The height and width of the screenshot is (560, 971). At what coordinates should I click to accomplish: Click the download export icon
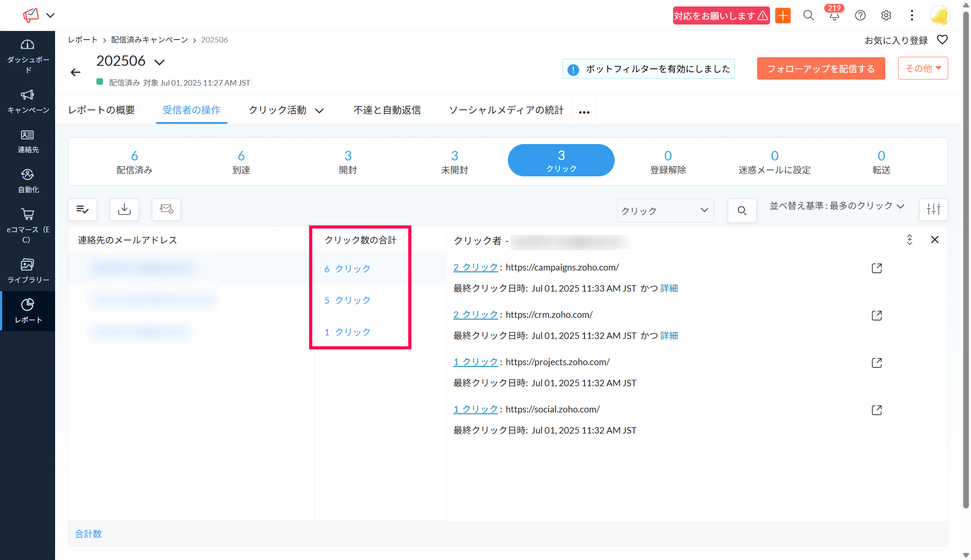124,209
